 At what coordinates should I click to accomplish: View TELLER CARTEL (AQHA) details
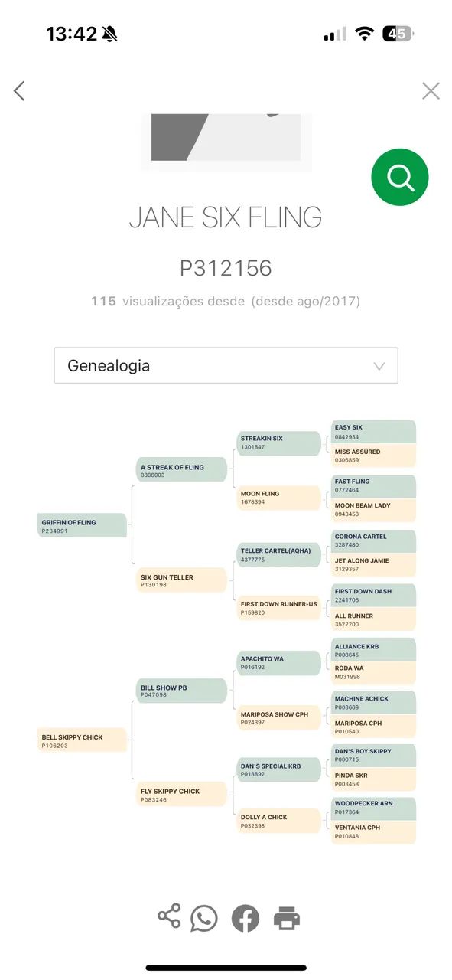coord(278,553)
